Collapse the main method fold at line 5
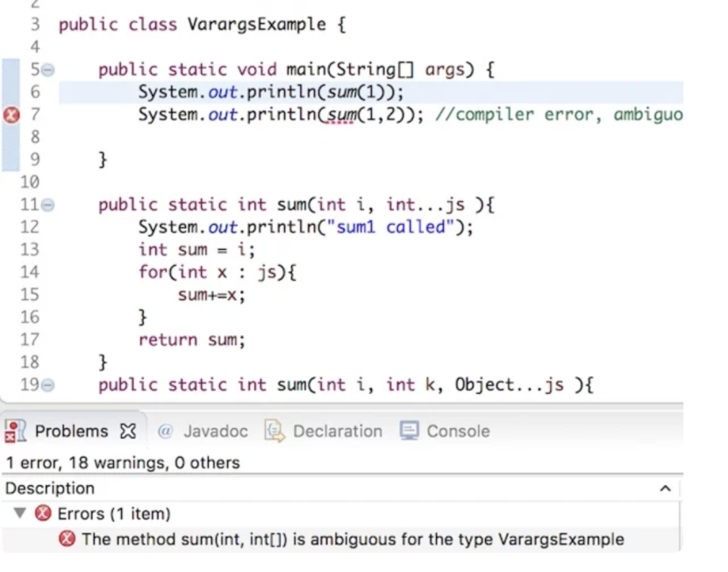 (x=48, y=70)
